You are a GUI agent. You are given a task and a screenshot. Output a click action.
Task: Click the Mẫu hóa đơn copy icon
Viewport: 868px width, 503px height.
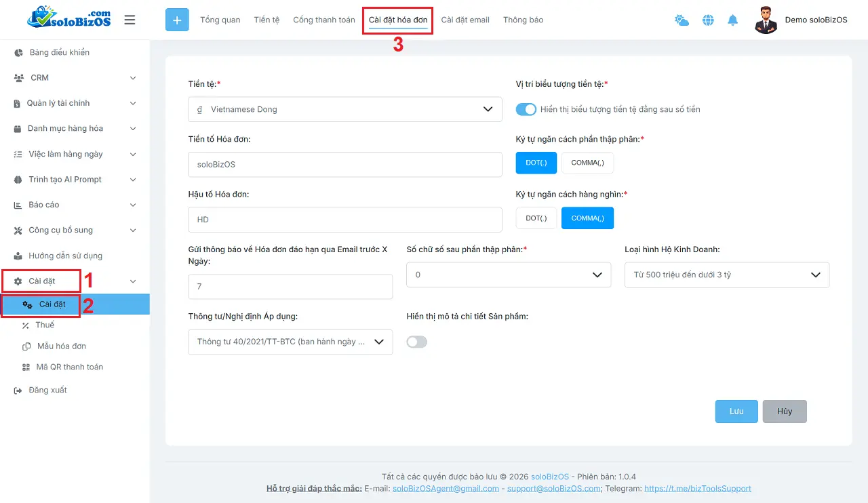click(26, 346)
